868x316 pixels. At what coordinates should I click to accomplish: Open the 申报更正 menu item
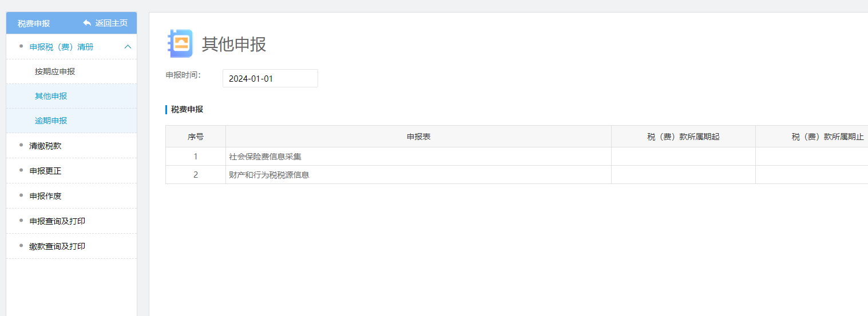click(45, 171)
